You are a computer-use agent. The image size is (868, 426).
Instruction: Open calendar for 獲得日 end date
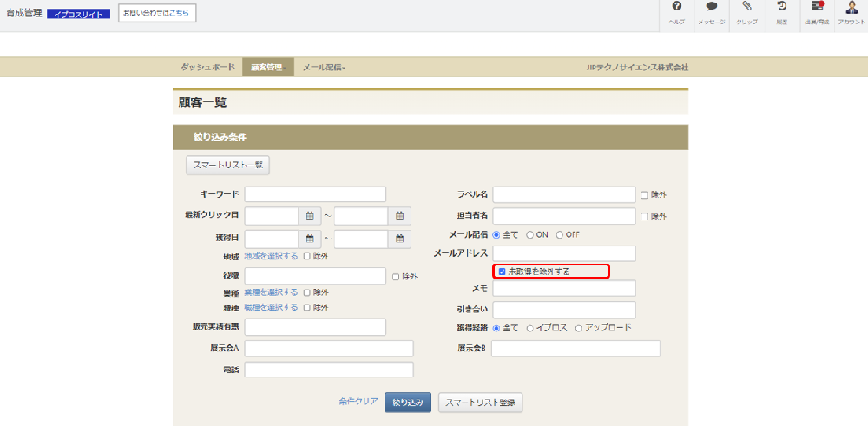(399, 239)
